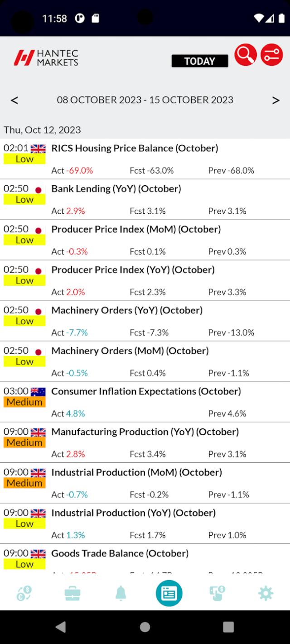Image resolution: width=290 pixels, height=644 pixels.
Task: Open the briefcase portfolio icon
Action: pyautogui.click(x=72, y=593)
